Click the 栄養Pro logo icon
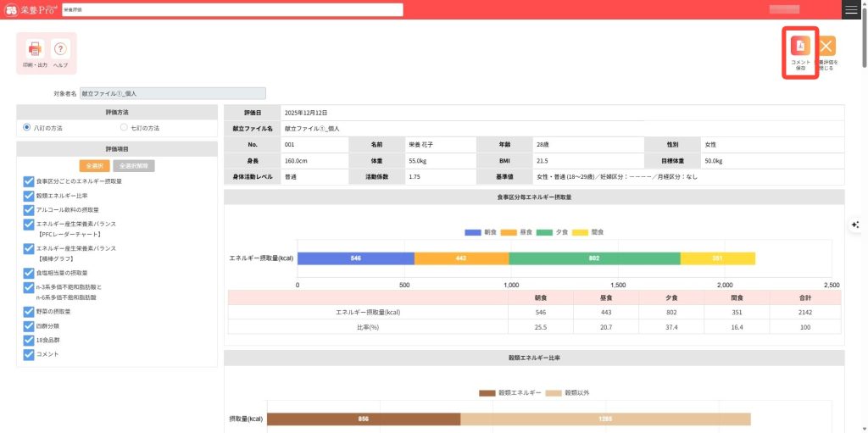Image resolution: width=868 pixels, height=433 pixels. (14, 9)
